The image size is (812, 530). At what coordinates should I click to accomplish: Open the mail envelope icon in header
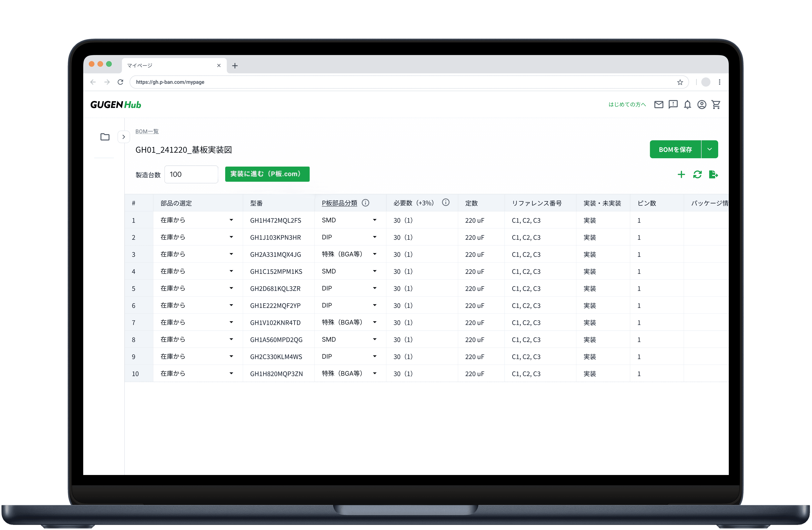coord(658,104)
